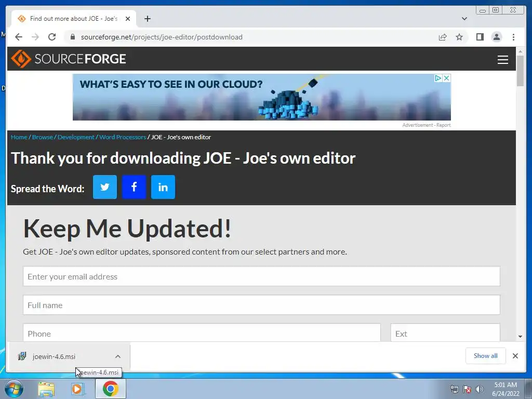Open the Chrome side panel

pyautogui.click(x=480, y=37)
